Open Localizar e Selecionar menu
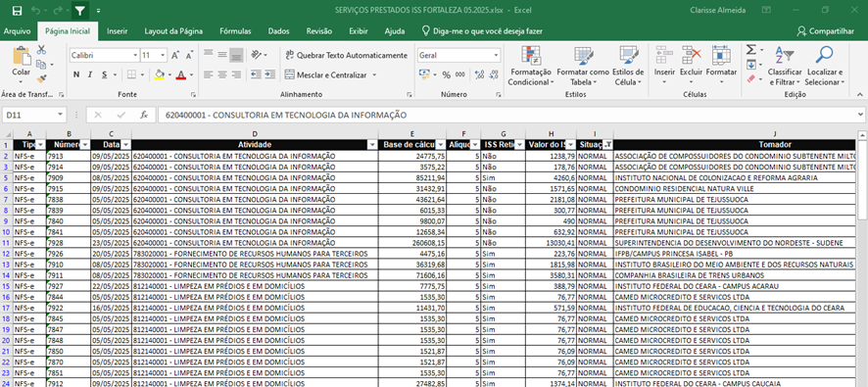Screen dimensions: 868x387 tap(825, 66)
